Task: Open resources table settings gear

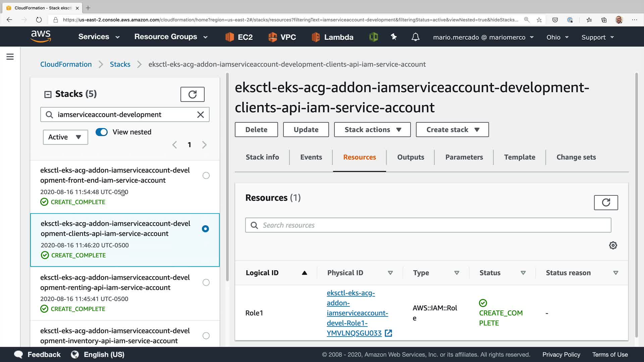Action: coord(613,245)
